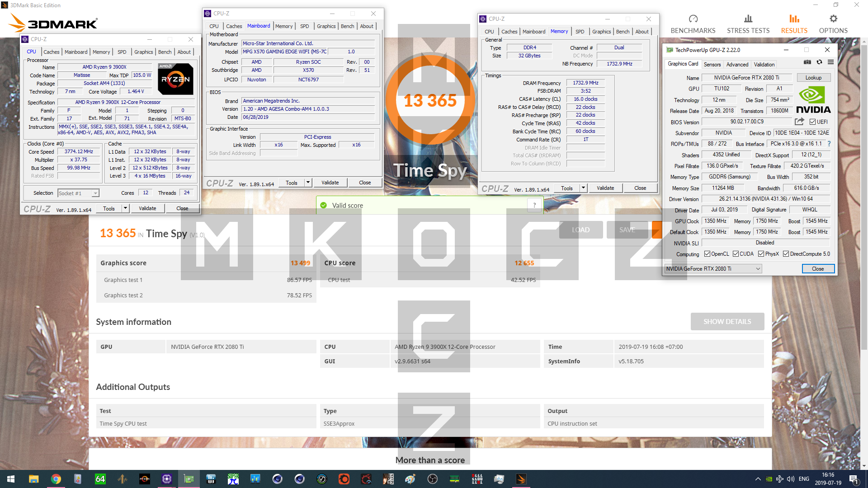Click the 12 655 CPU score value
Screen dimensions: 868x488
pyautogui.click(x=524, y=263)
